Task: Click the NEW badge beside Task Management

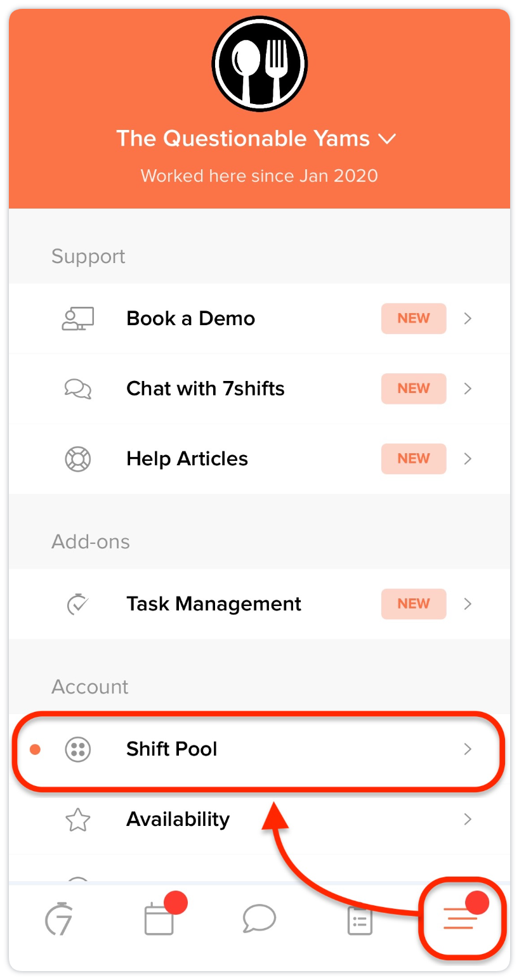Action: tap(414, 603)
